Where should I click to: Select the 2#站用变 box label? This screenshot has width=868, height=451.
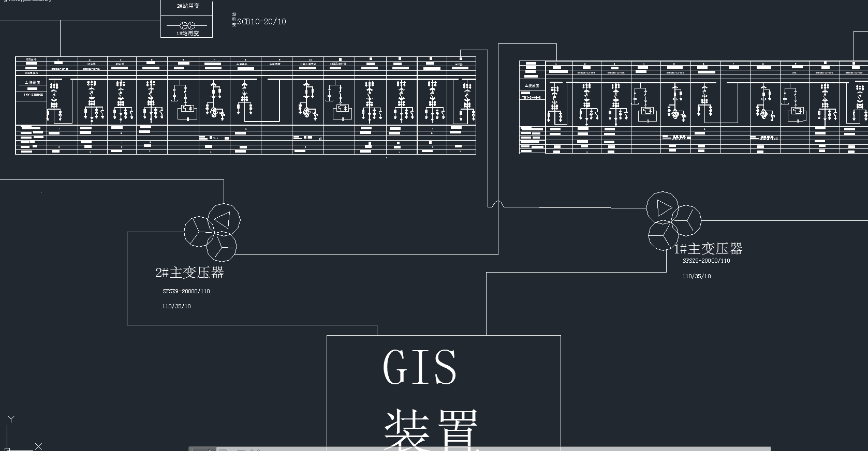pyautogui.click(x=188, y=6)
